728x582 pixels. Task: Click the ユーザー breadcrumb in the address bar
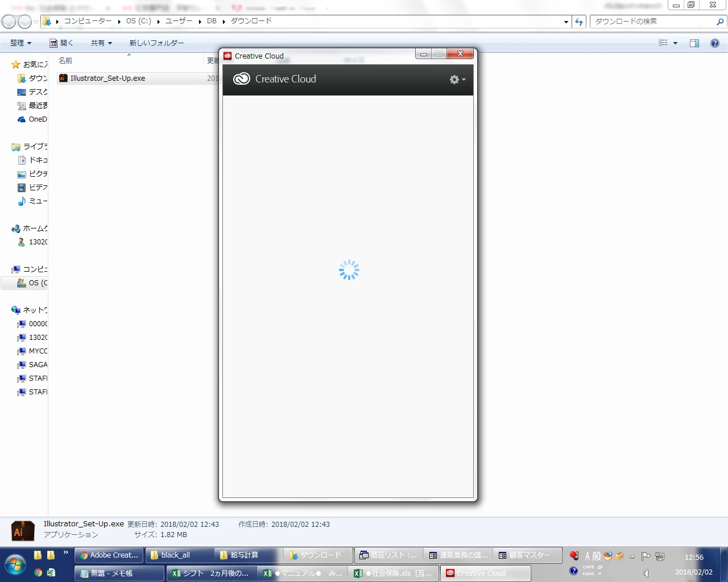coord(179,21)
